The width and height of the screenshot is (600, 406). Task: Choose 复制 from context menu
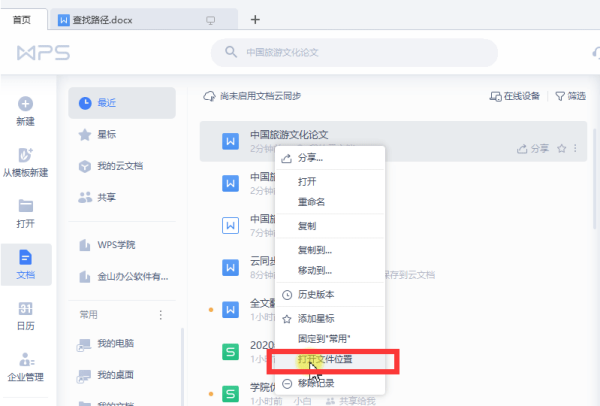tap(330, 226)
